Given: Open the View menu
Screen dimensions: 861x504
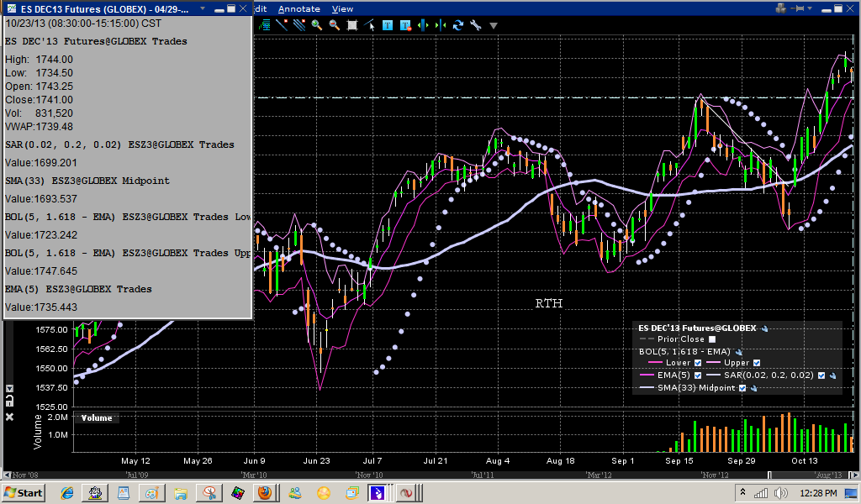Looking at the screenshot, I should coord(343,8).
